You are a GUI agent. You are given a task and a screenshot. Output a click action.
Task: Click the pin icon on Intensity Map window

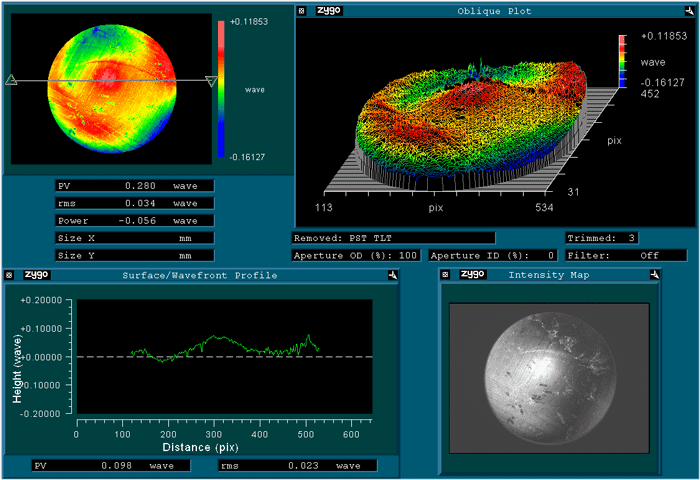pos(654,274)
